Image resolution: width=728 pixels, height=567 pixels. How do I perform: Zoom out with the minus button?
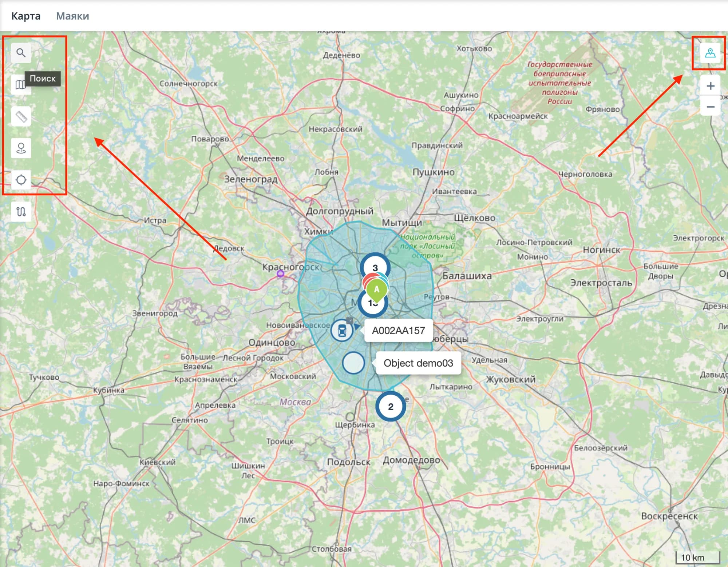(x=710, y=107)
